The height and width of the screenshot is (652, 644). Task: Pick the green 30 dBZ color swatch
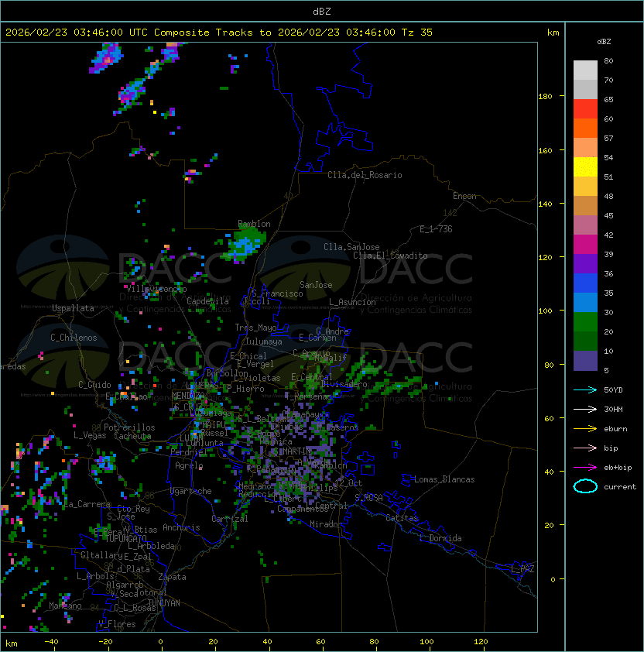click(x=585, y=322)
